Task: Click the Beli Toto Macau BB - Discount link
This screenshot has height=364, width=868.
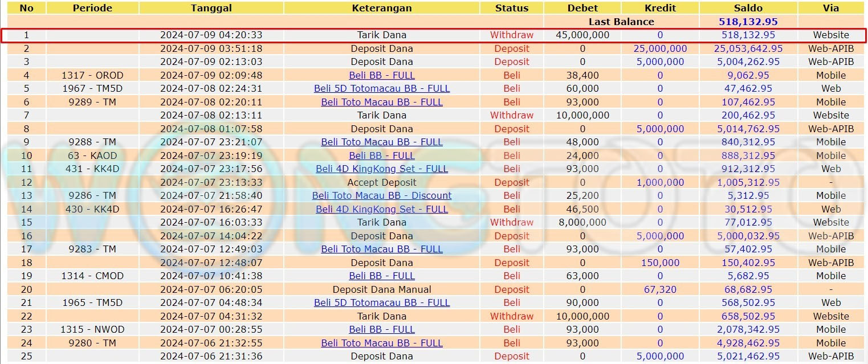Action: point(382,195)
